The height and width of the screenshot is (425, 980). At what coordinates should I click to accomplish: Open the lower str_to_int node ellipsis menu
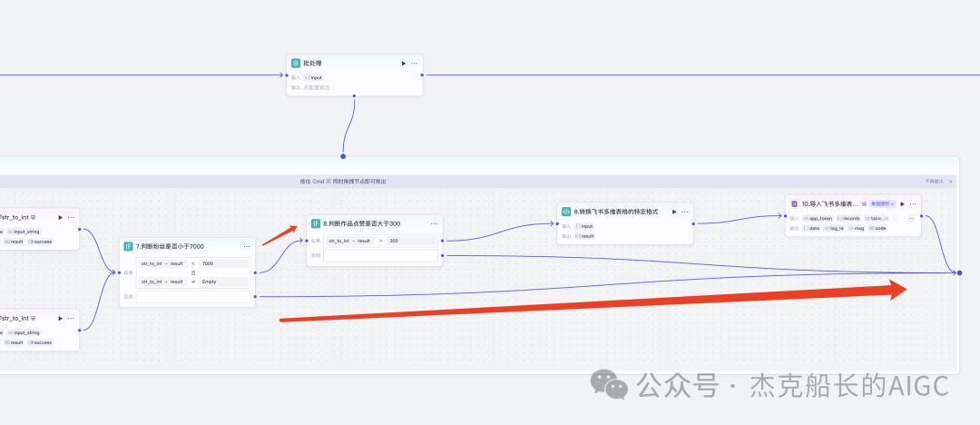click(72, 318)
